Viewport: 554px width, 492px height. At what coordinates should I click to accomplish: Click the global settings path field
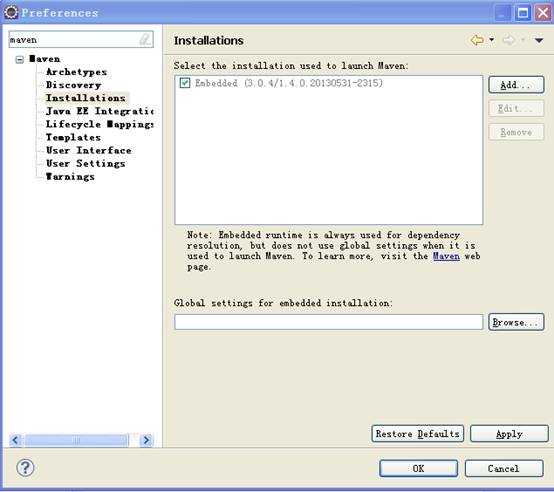click(x=329, y=322)
